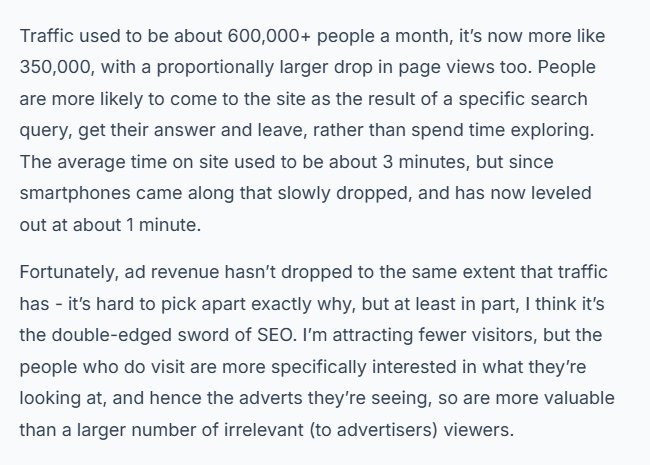Click the word "smartphones" in first paragraph
Viewport: 650px width, 465px height.
click(x=75, y=194)
